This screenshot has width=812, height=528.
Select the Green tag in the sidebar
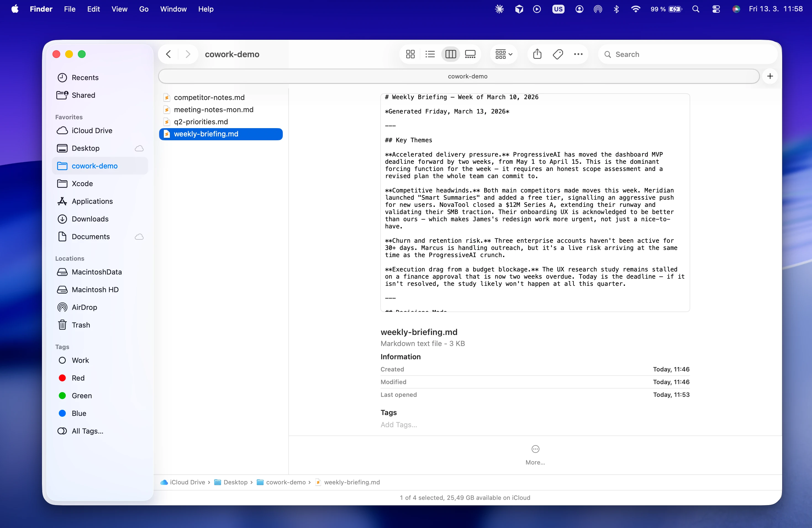coord(81,396)
